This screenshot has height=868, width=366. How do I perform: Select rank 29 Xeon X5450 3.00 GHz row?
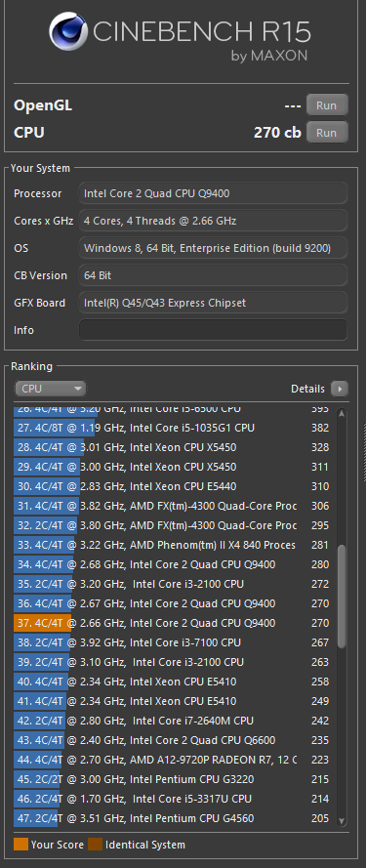(174, 467)
